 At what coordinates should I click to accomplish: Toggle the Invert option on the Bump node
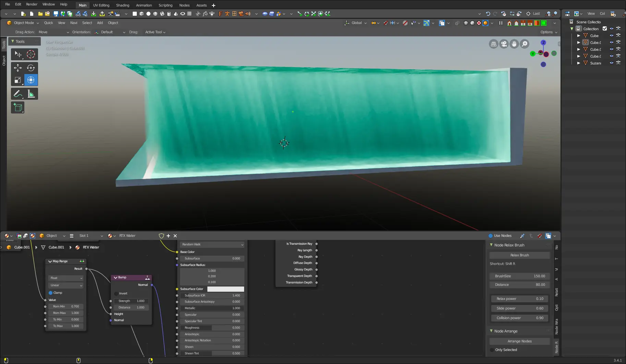point(117,293)
